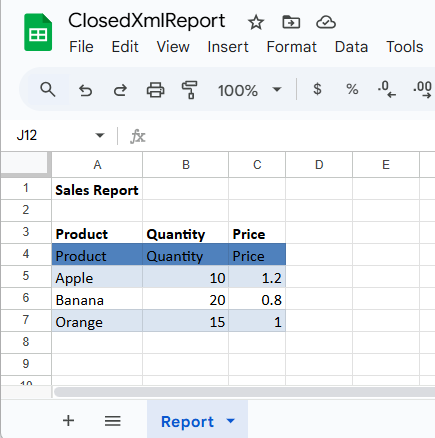The image size is (435, 438).
Task: Select the Orange cell
Action: coord(97,321)
